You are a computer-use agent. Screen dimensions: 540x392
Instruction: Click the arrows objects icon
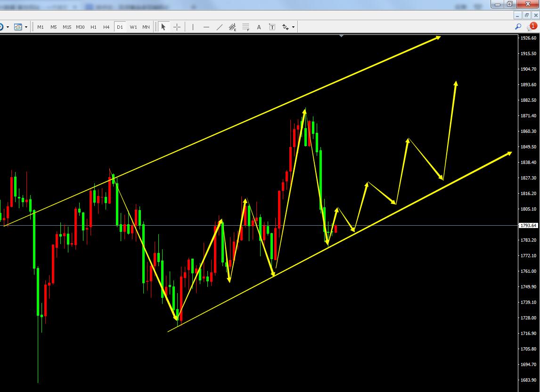pyautogui.click(x=286, y=27)
